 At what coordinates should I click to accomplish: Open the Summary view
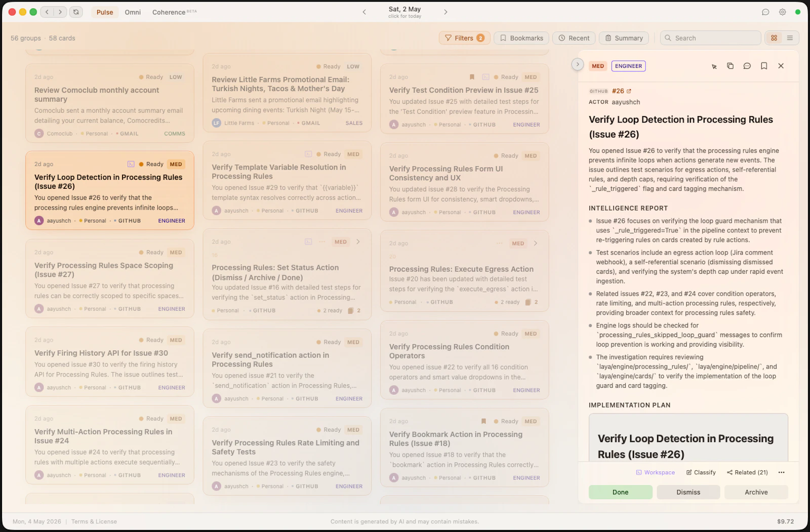624,38
